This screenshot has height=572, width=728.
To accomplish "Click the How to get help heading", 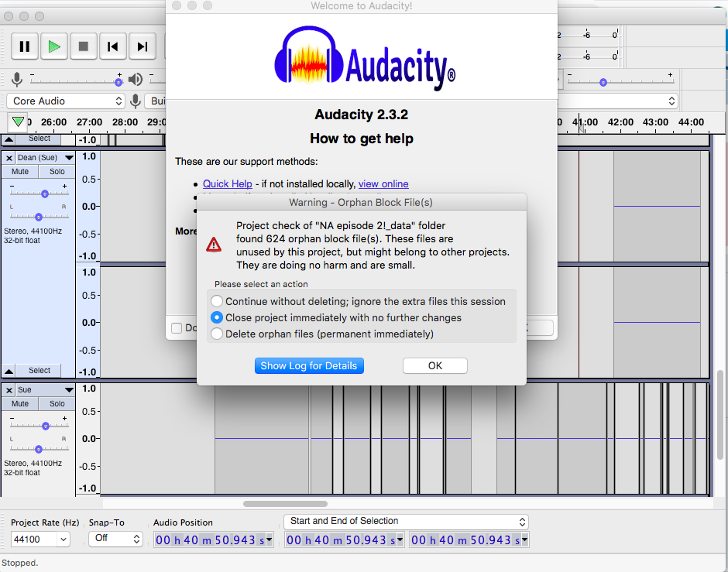I will coord(362,139).
